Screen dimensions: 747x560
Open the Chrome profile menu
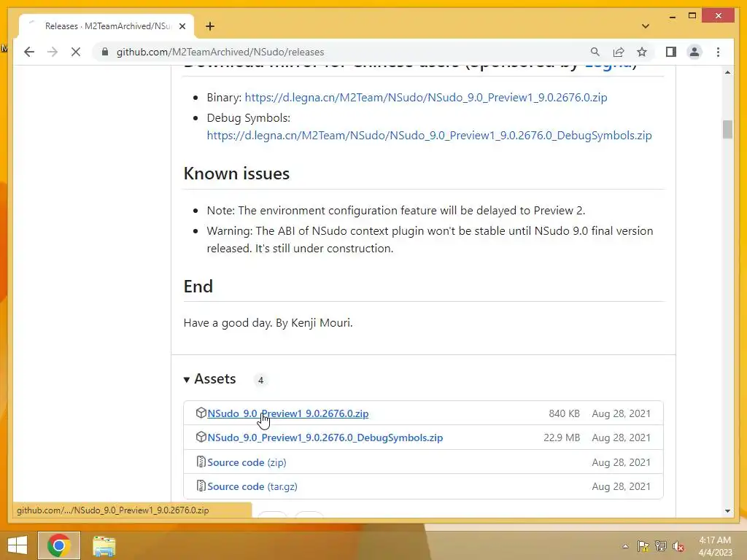[x=694, y=52]
